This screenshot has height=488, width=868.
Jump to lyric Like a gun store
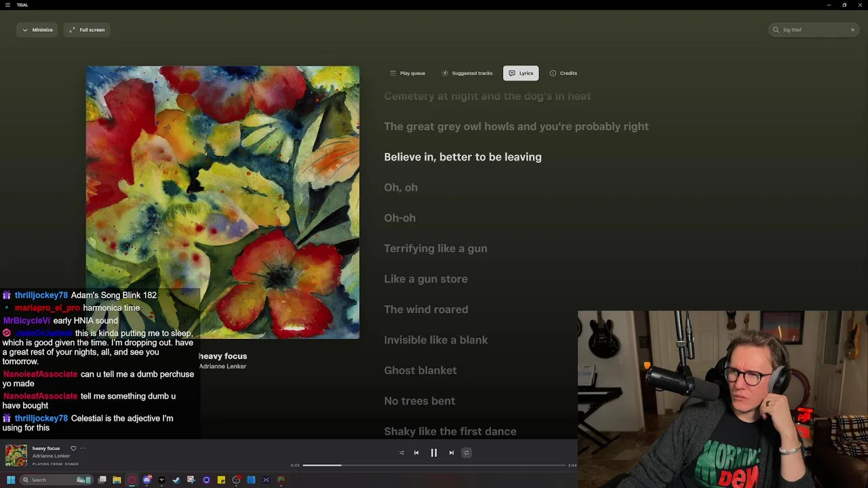[x=426, y=279]
